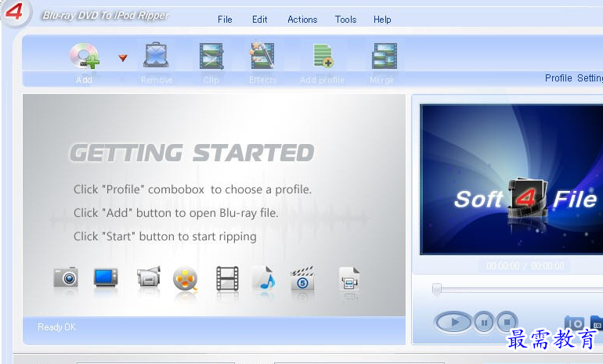Pause the preview playback
The width and height of the screenshot is (603, 364).
point(484,322)
